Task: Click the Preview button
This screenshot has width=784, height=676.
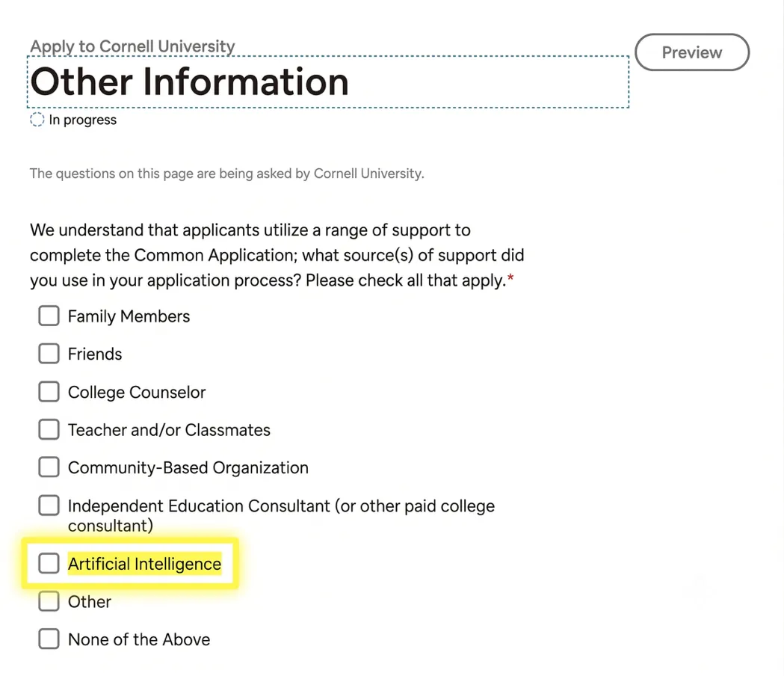Action: pos(692,52)
